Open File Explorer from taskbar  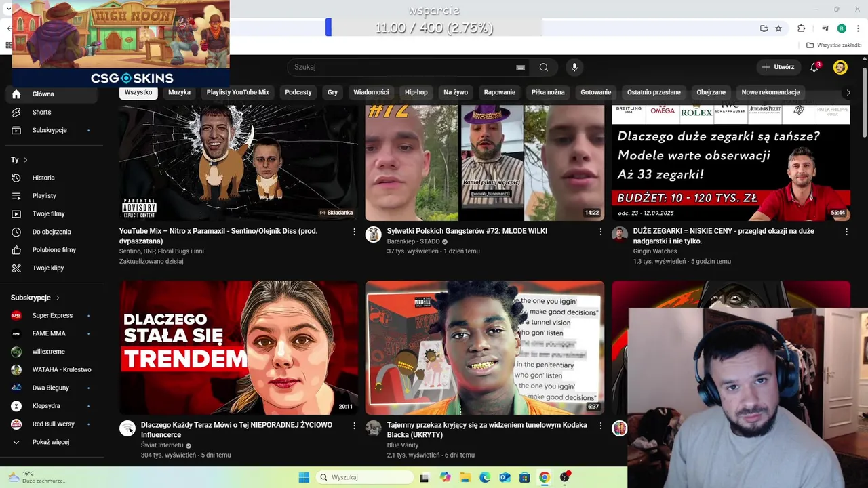tap(465, 477)
